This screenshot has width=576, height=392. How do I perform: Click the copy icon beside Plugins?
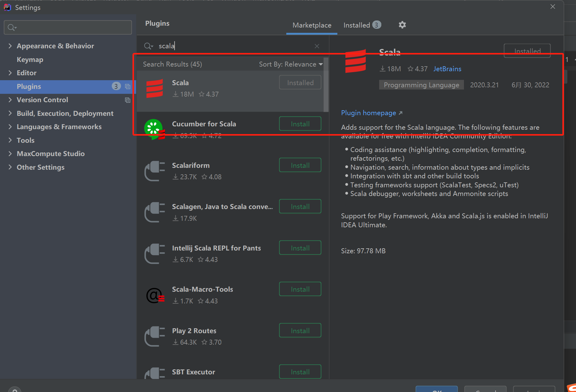[x=128, y=86]
